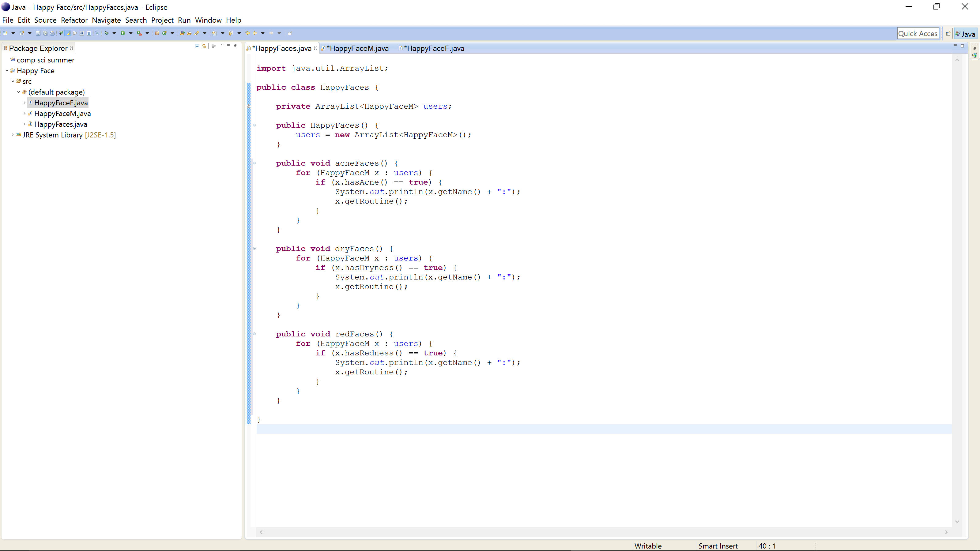
Task: Open the Refactor menu
Action: point(74,20)
